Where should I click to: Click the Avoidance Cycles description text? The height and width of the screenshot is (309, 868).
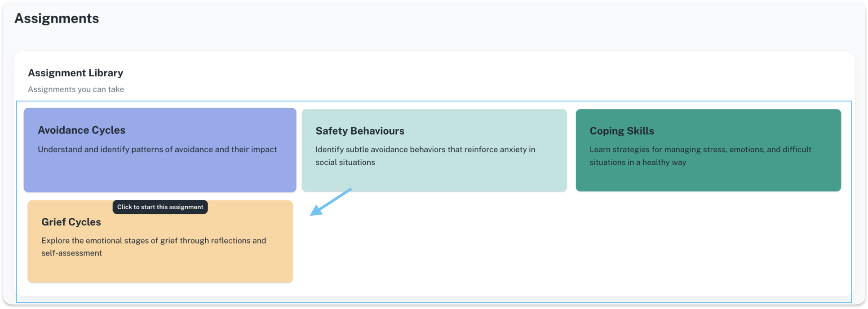coord(157,150)
